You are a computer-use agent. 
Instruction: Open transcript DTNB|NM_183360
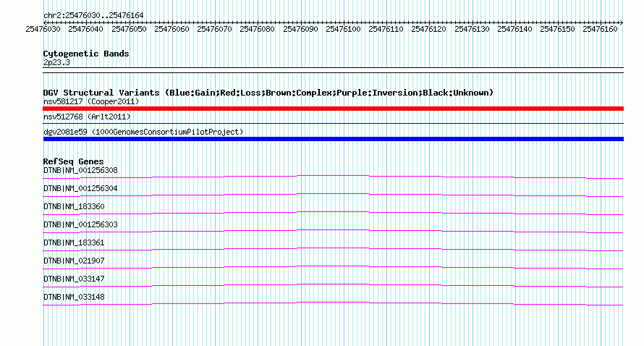74,207
